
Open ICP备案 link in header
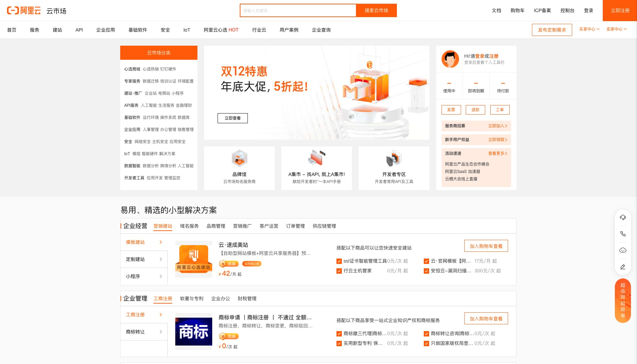(542, 10)
